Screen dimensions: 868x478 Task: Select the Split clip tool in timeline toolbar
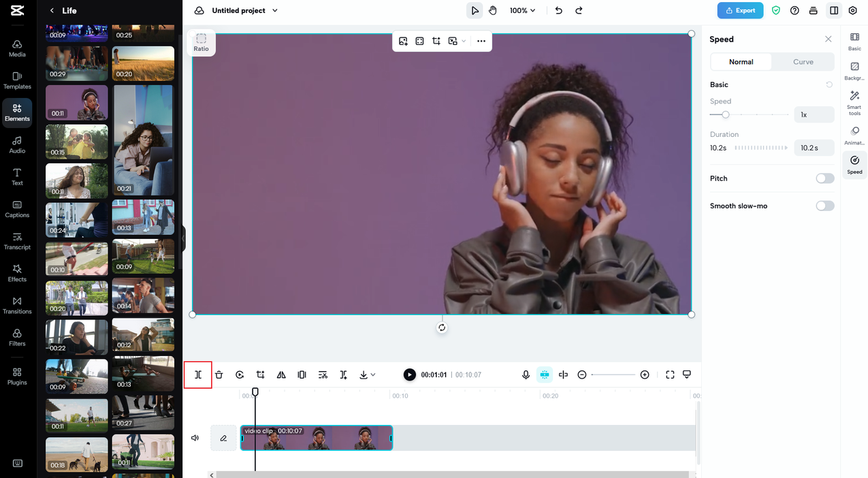[198, 375]
